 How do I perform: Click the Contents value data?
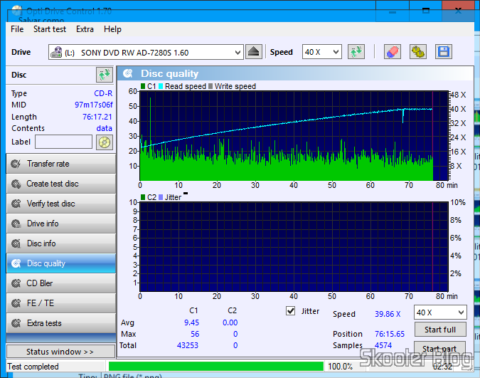pos(104,128)
